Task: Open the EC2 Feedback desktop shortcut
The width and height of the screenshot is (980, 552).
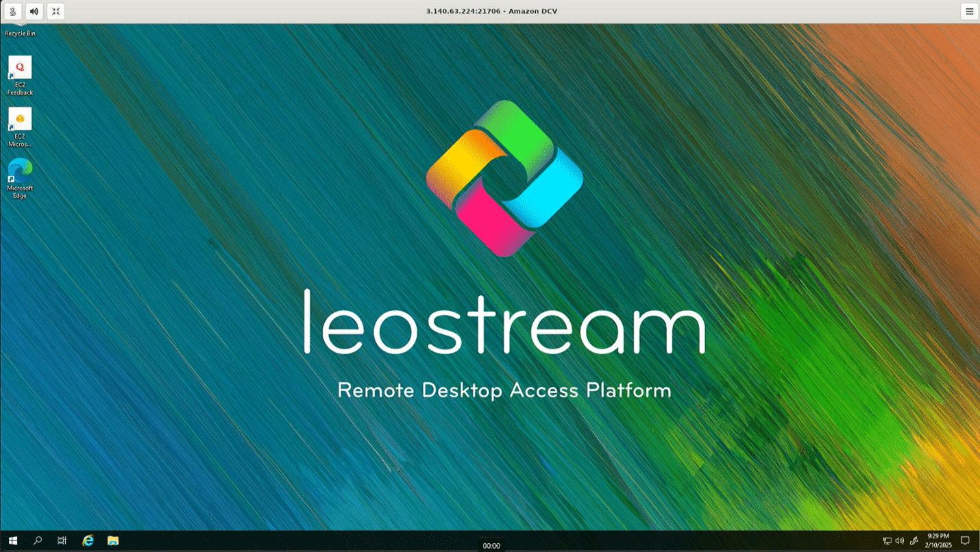Action: [x=20, y=75]
